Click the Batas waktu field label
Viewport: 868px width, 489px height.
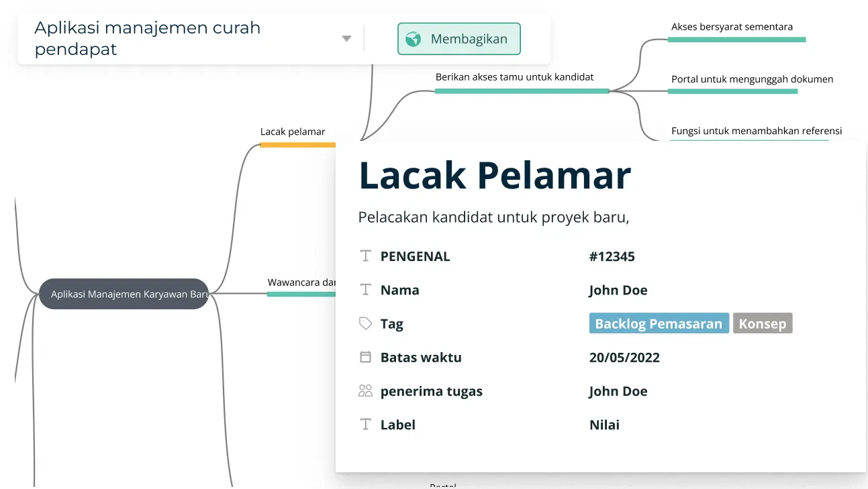pyautogui.click(x=421, y=357)
